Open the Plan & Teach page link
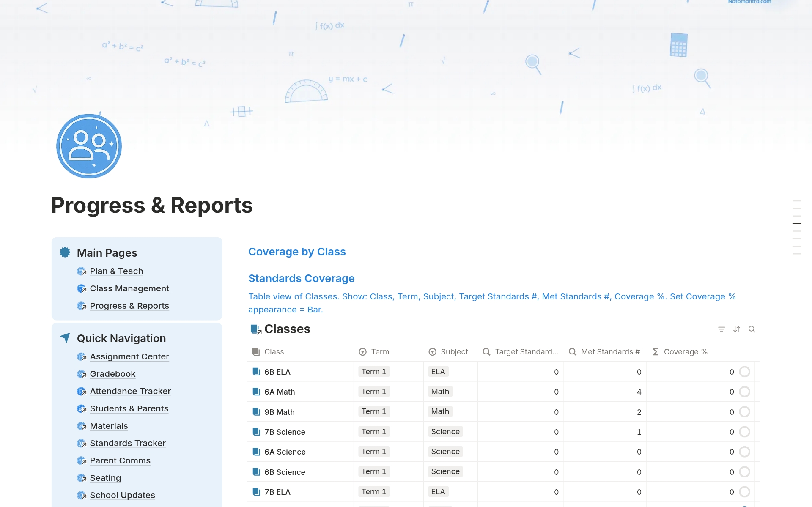The image size is (812, 507). click(116, 271)
